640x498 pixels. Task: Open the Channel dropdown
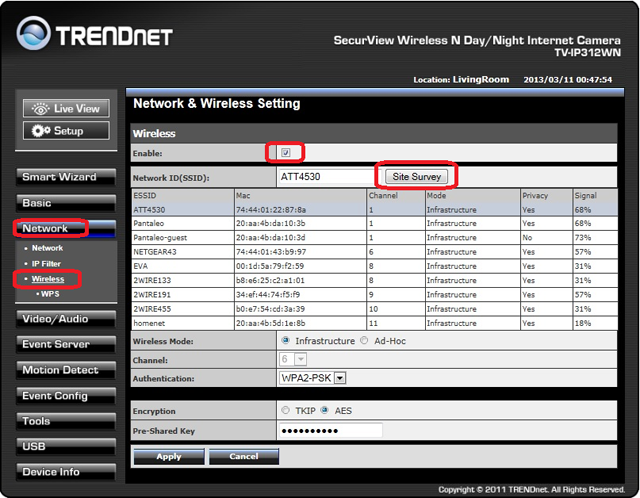[x=301, y=359]
